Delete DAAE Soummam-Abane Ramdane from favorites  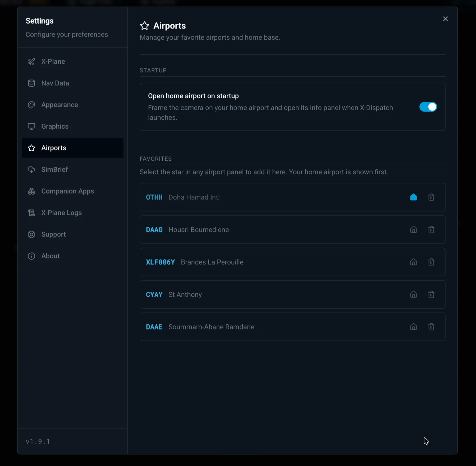point(431,327)
